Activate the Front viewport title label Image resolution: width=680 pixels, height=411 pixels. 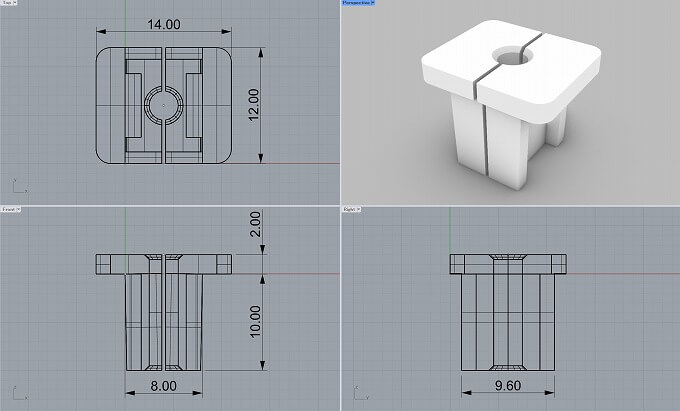click(8, 210)
